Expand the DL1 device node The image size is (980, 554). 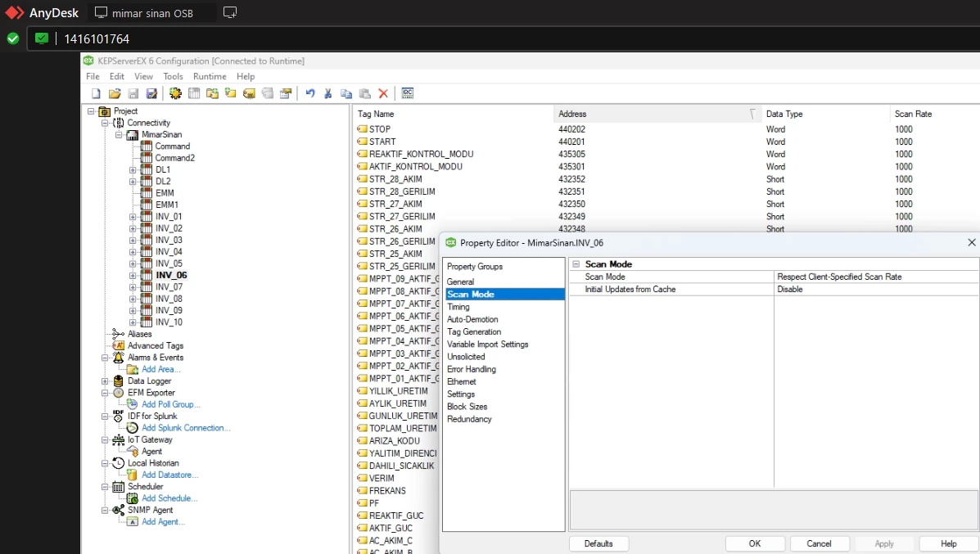pos(133,170)
